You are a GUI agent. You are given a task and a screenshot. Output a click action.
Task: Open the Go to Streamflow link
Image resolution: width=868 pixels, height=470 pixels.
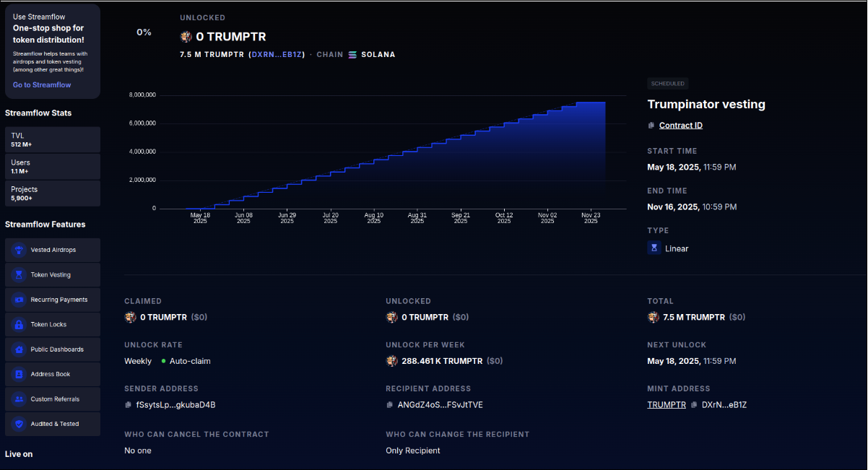coord(42,85)
